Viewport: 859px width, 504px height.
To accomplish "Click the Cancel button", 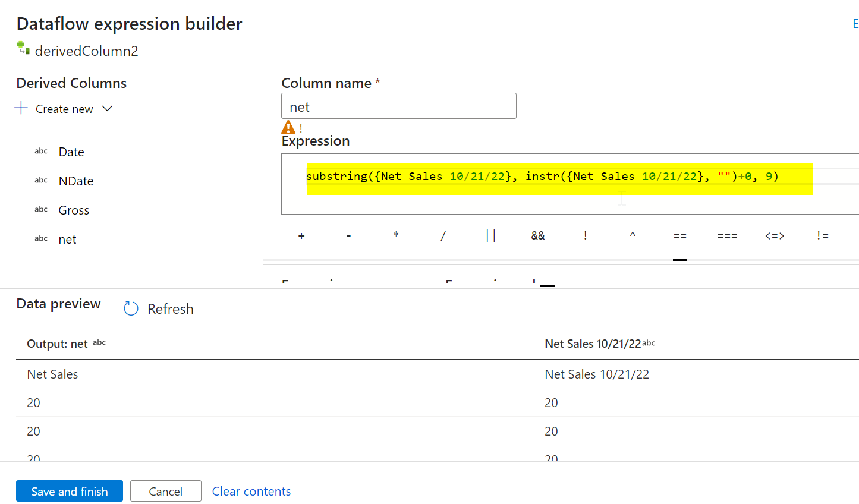I will 166,491.
